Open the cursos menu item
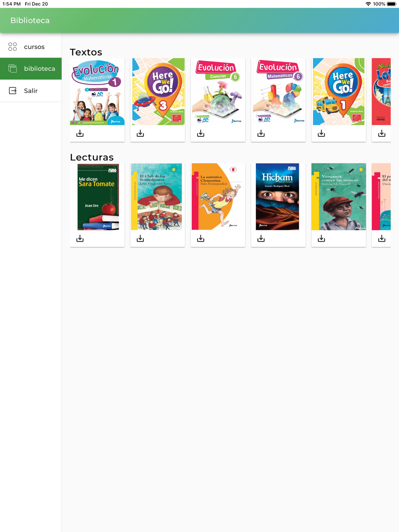The height and width of the screenshot is (532, 399). (31, 47)
